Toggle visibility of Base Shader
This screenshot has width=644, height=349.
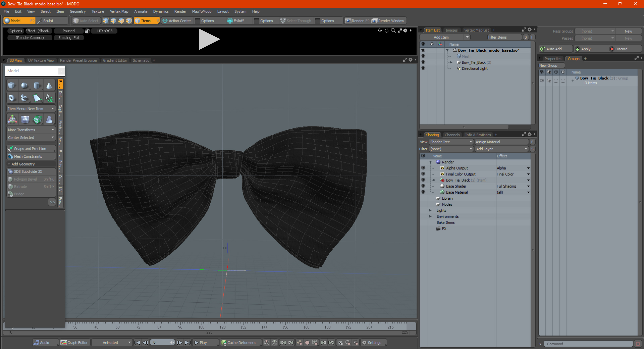click(423, 186)
